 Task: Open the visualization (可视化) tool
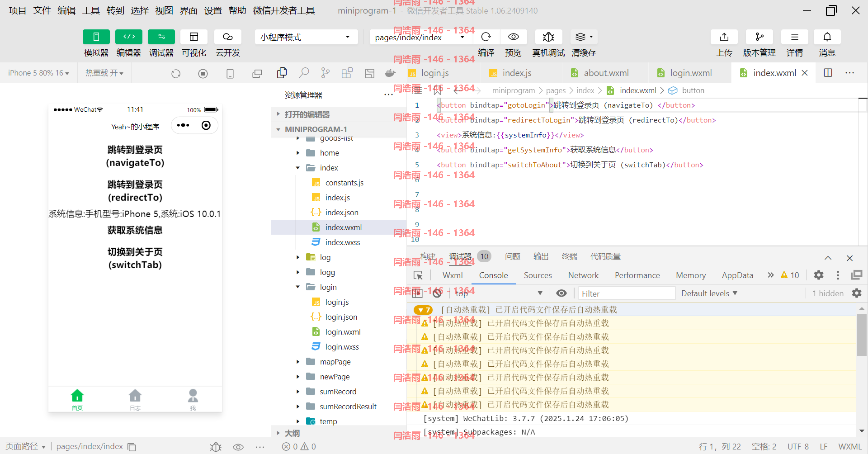click(x=193, y=37)
